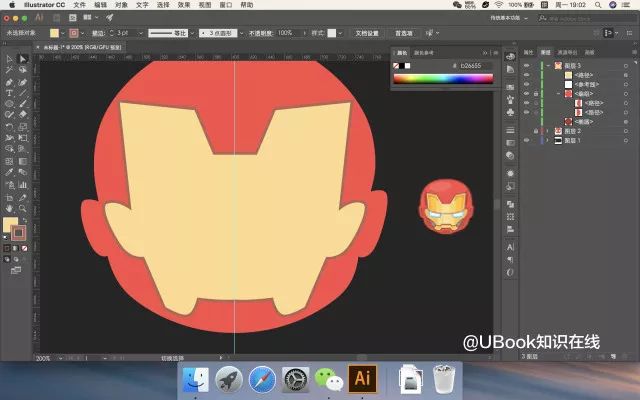Select the Type tool

pyautogui.click(x=9, y=93)
